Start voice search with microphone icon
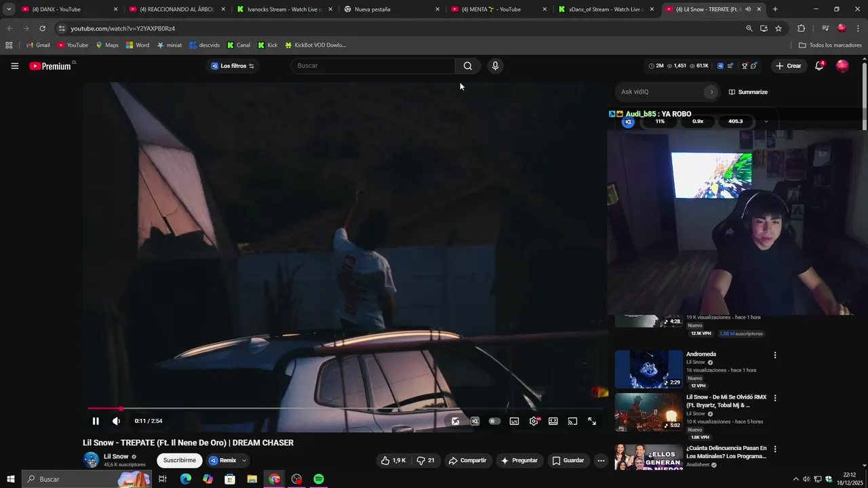 pyautogui.click(x=495, y=66)
